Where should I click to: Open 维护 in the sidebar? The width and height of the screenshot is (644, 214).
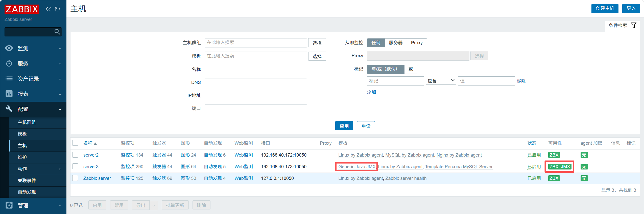click(22, 157)
